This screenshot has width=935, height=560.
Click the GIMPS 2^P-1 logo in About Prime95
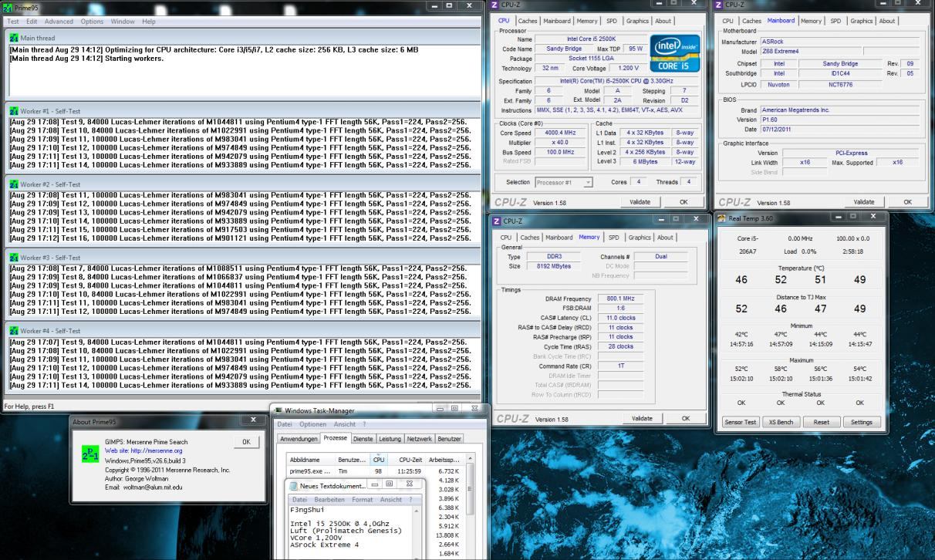click(90, 454)
